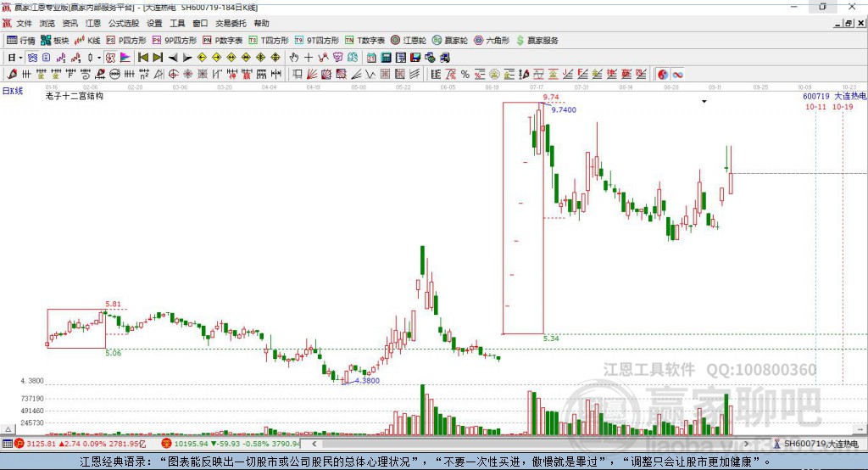Select the zigzag wave line tool
Image resolution: width=868 pixels, height=470 pixels.
pyautogui.click(x=370, y=75)
